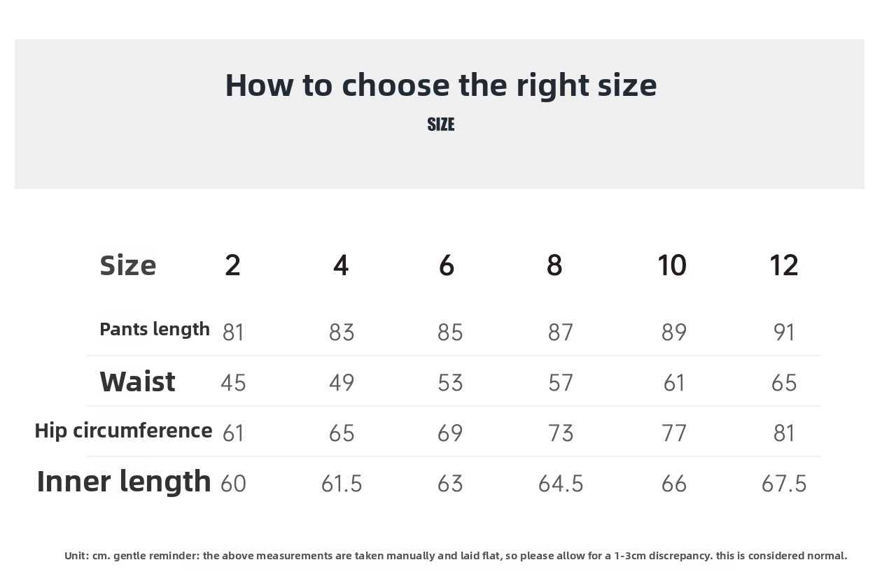Viewport: 882px width, 588px height.
Task: Select the 'Size' row header label
Action: tap(128, 265)
